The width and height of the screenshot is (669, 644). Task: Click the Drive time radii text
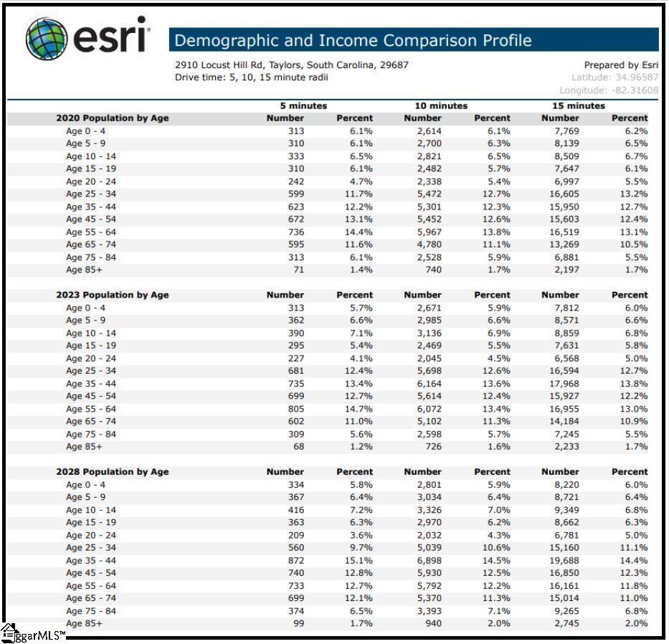[251, 77]
